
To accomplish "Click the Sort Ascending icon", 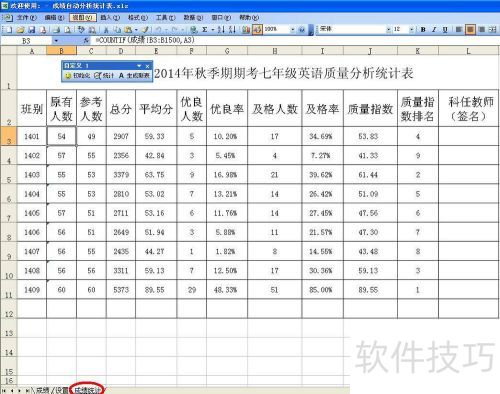I will (x=221, y=30).
